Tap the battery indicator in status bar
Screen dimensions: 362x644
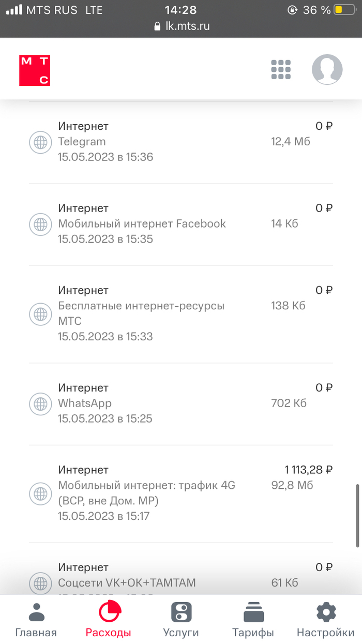(x=341, y=10)
